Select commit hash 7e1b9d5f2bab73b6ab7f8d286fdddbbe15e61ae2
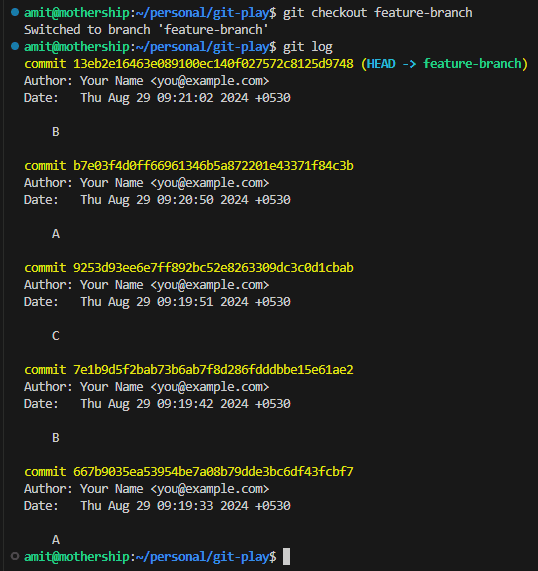 (x=213, y=370)
